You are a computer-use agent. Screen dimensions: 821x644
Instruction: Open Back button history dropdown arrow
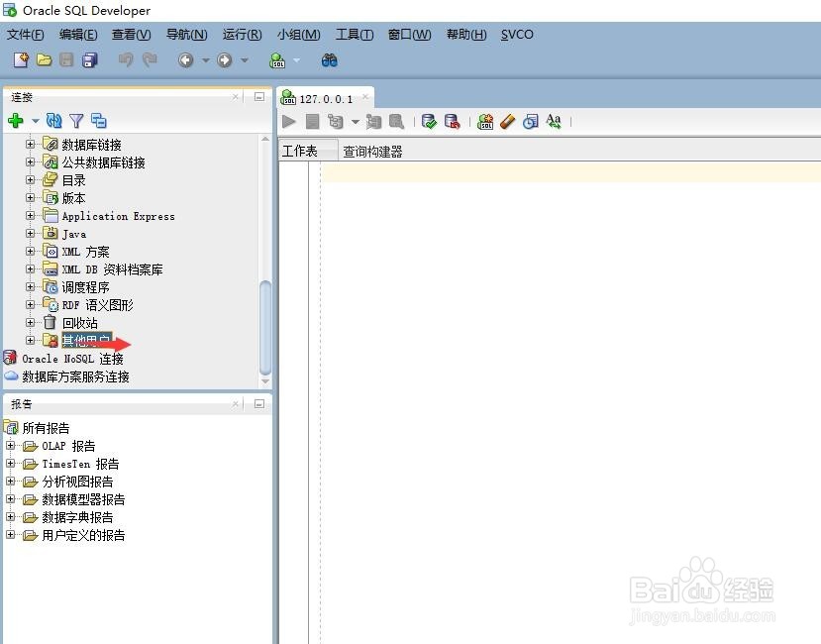pyautogui.click(x=206, y=60)
